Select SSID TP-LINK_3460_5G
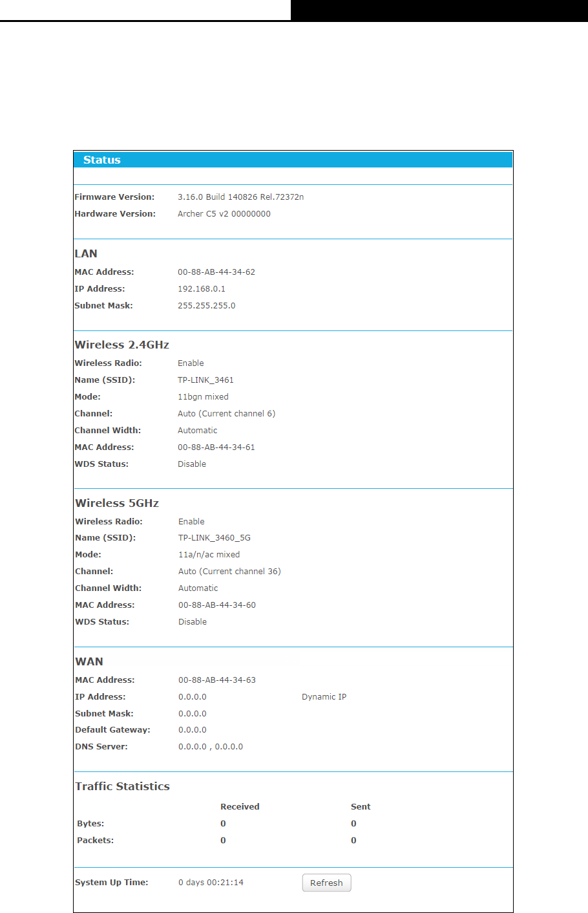The image size is (588, 913). coord(215,538)
